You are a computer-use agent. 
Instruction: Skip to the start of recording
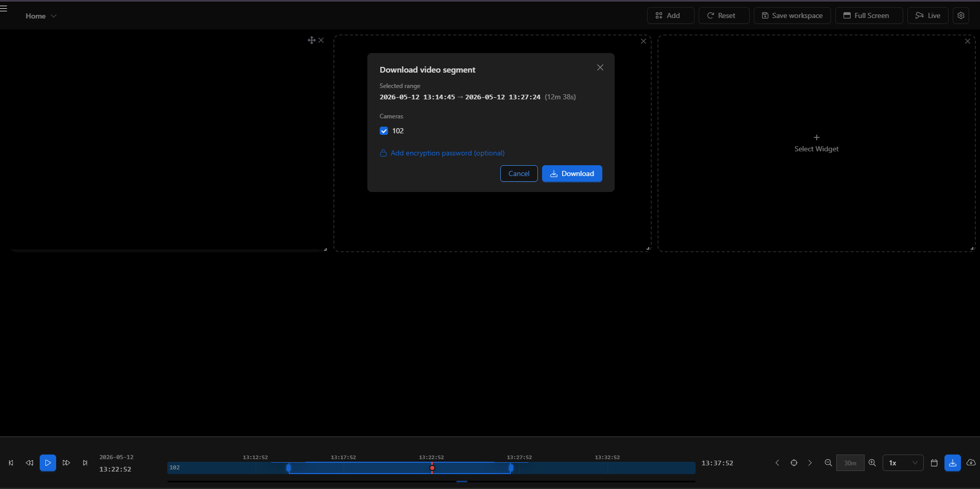(11, 463)
